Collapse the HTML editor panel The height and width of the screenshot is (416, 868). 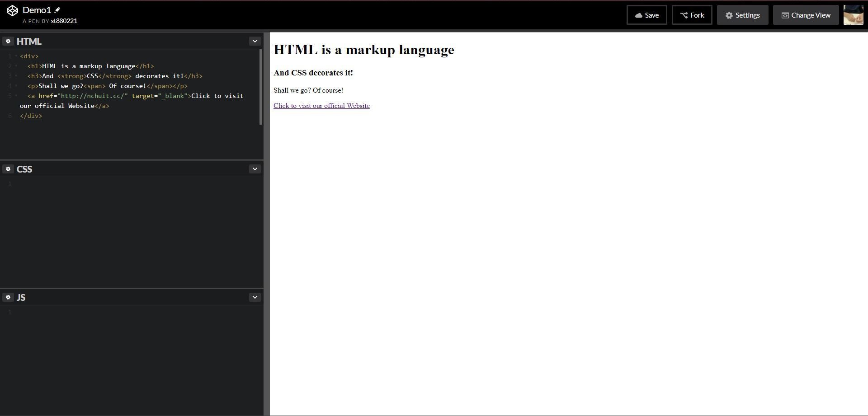coord(255,41)
